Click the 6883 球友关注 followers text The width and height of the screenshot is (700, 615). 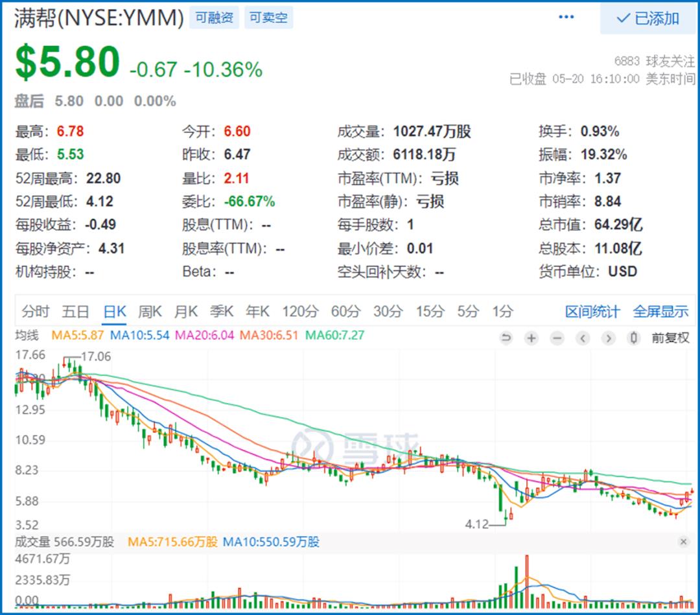tap(654, 61)
